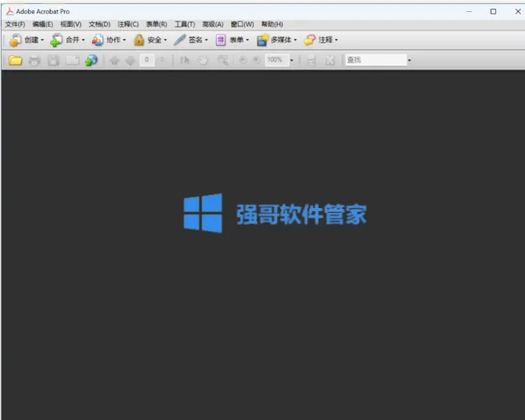Viewport: 525px width, 420px height.
Task: Open the 帮助(H) menu
Action: [272, 24]
